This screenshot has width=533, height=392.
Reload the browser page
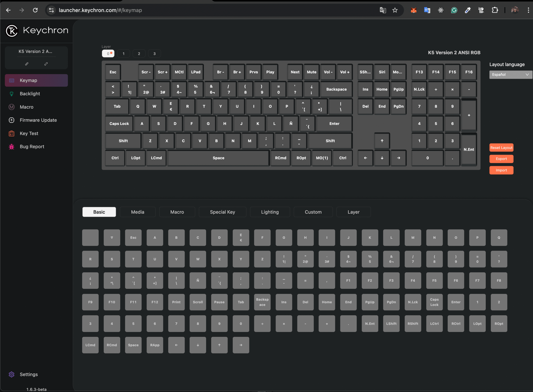(x=35, y=10)
